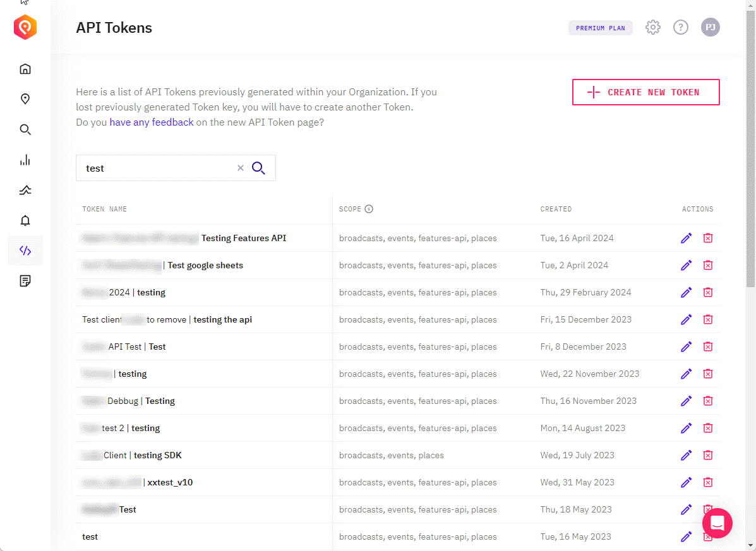Click date 'Fri, 15 December 2023'
The height and width of the screenshot is (551, 756).
tap(586, 319)
